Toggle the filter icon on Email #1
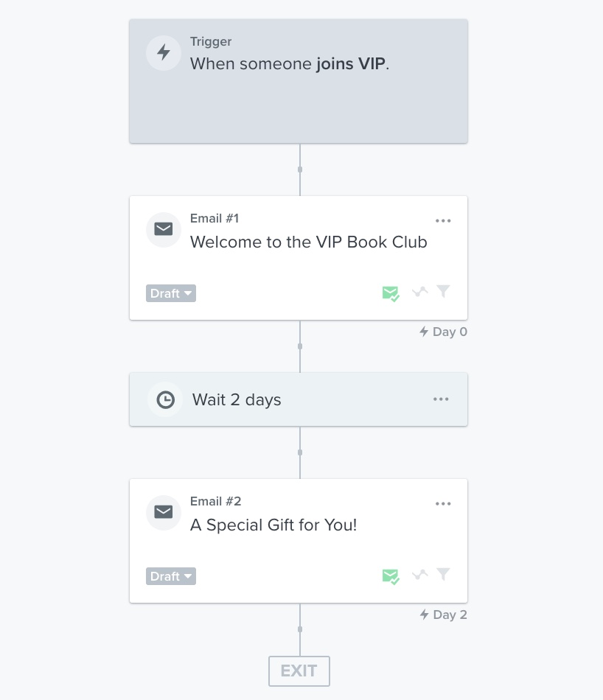Screen dimensions: 603x700 pyautogui.click(x=443, y=292)
